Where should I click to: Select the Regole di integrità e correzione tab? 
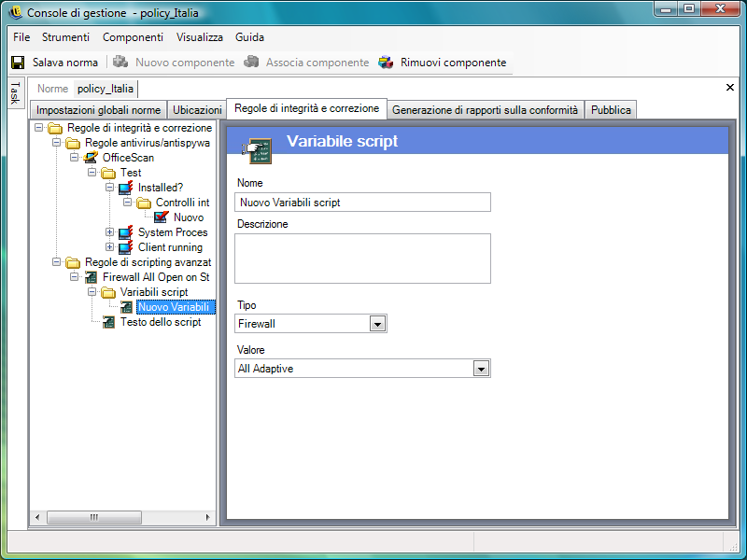click(307, 108)
